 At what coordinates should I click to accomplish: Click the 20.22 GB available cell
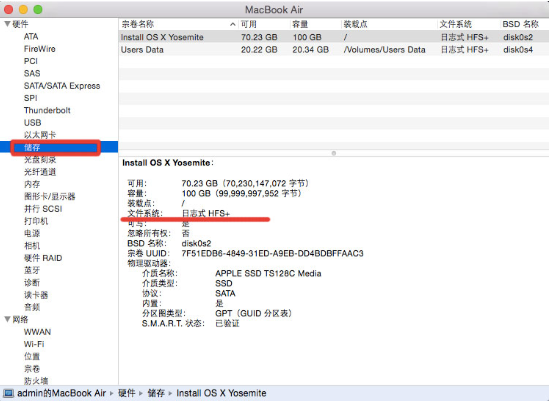[x=259, y=50]
